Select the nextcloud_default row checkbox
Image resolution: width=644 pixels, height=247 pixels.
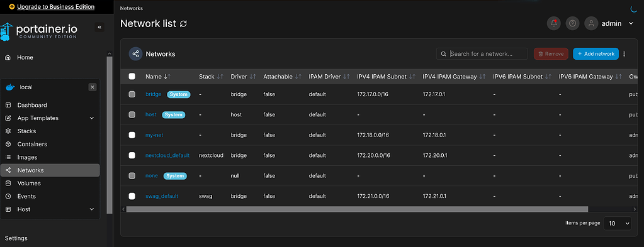pos(132,155)
